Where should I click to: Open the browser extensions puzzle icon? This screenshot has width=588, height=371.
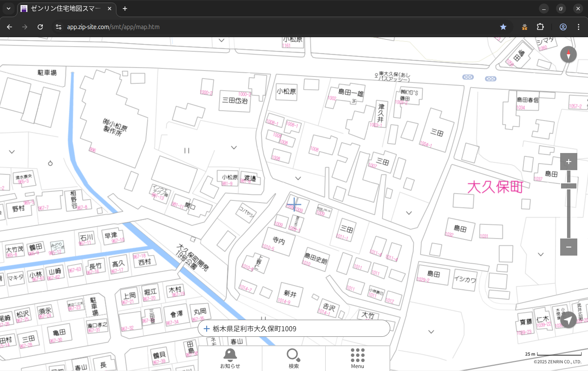coord(540,27)
